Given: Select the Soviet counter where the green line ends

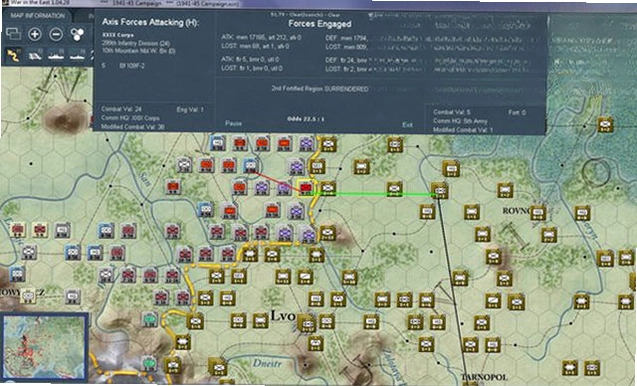Looking at the screenshot, I should point(440,190).
